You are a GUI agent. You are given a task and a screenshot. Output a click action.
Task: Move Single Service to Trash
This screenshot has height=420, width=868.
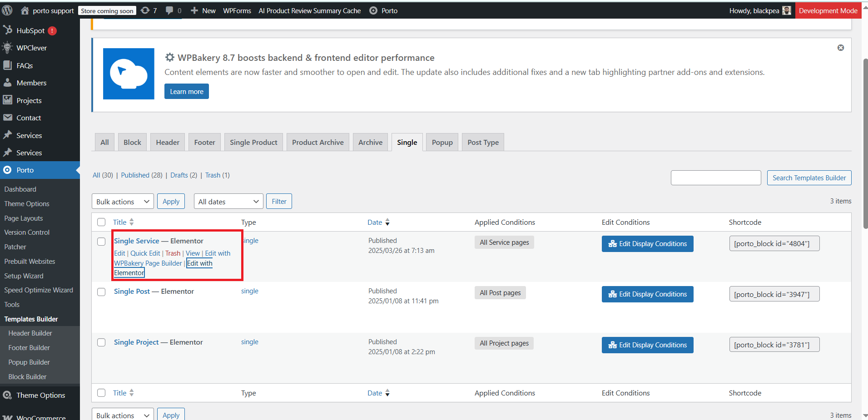click(173, 253)
